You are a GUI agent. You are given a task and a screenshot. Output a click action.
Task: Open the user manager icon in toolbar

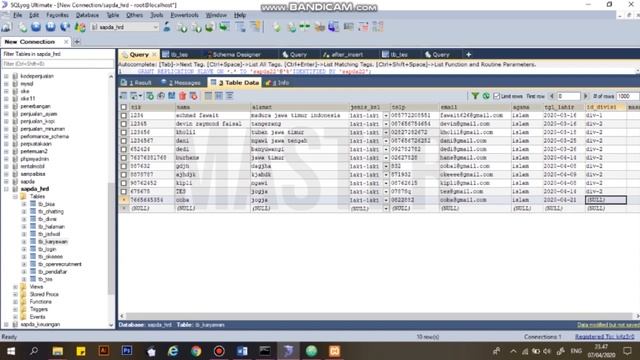[x=167, y=27]
